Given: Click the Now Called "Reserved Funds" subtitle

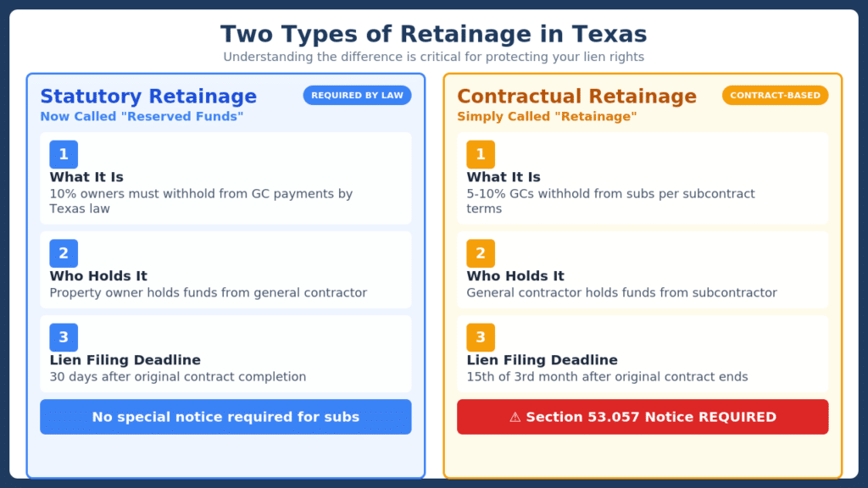Looking at the screenshot, I should 142,116.
